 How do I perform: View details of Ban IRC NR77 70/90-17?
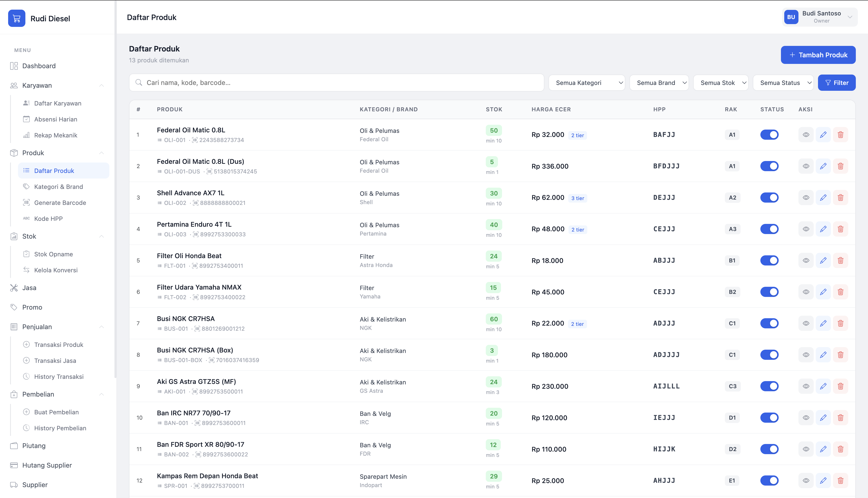806,418
